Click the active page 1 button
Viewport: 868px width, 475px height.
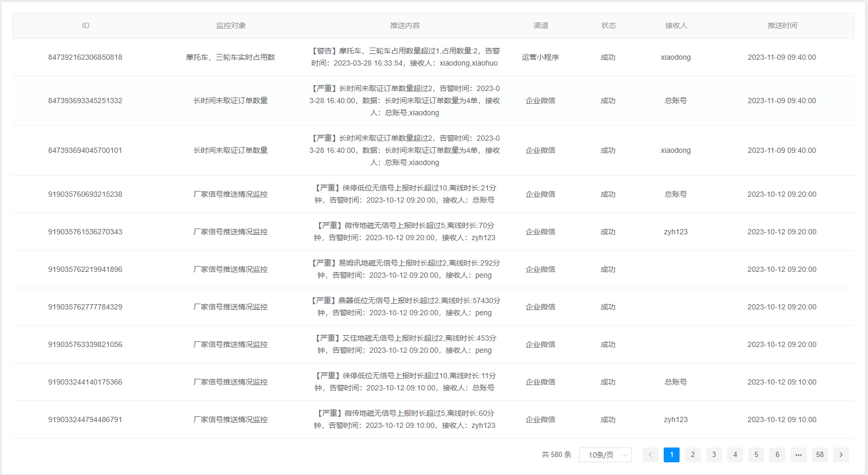pos(671,455)
